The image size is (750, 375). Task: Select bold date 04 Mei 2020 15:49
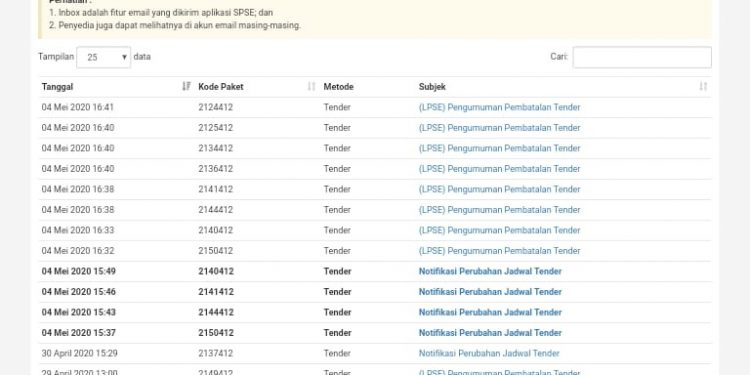78,271
